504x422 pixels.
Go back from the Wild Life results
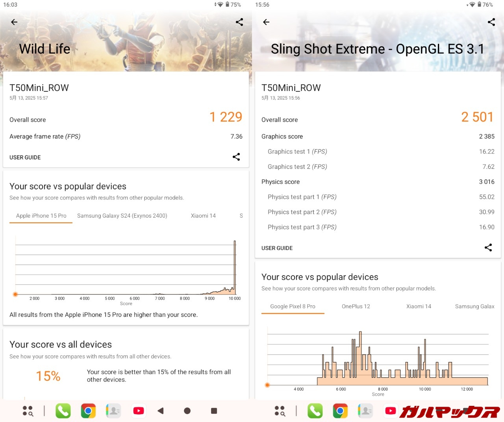14,22
